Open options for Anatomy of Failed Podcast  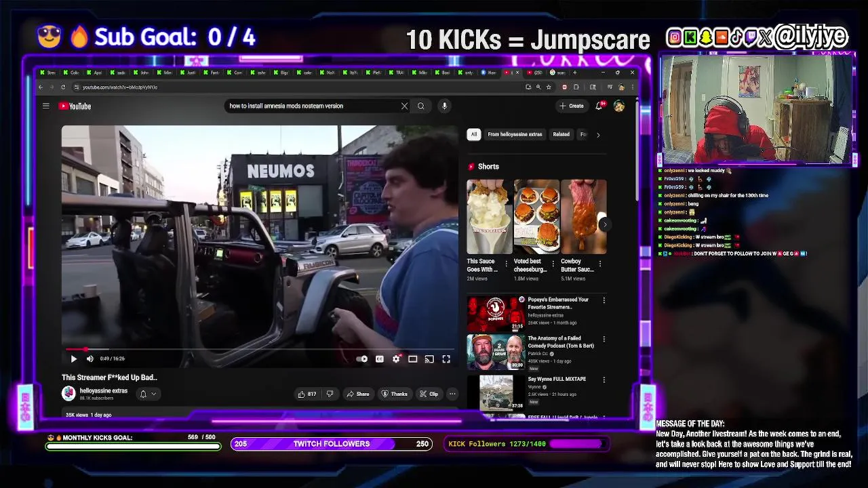[604, 339]
